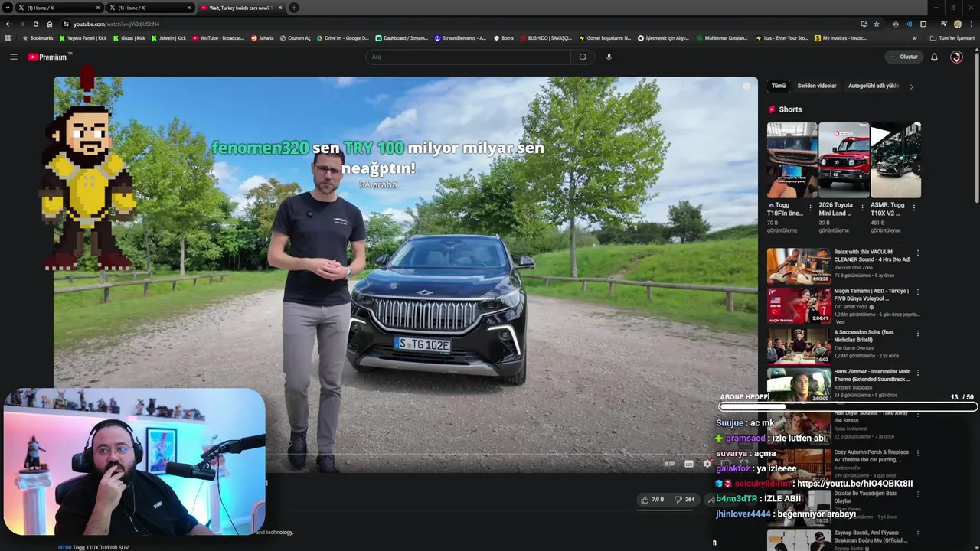Image resolution: width=980 pixels, height=551 pixels.
Task: Toggle the player subtitles button
Action: pos(688,464)
